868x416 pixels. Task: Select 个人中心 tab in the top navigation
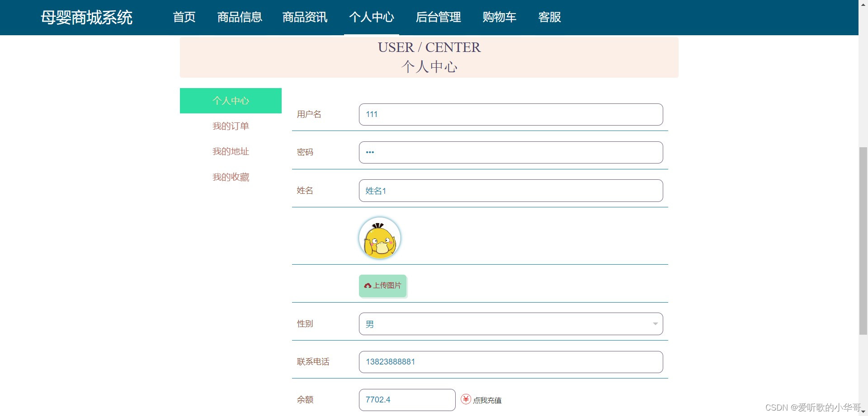[372, 17]
